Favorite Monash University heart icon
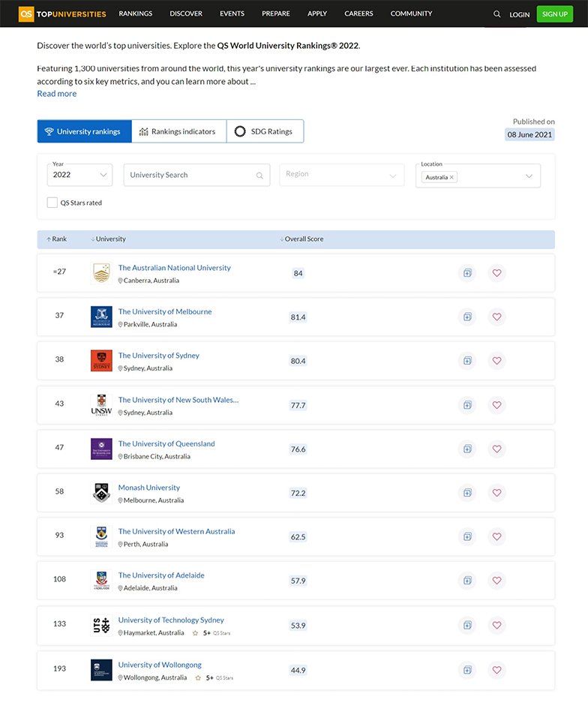Screen dimensions: 588x703 click(x=496, y=493)
